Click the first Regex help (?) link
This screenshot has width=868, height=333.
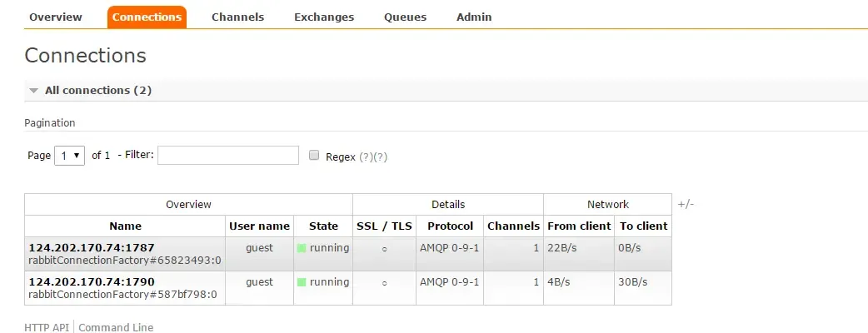tap(366, 157)
